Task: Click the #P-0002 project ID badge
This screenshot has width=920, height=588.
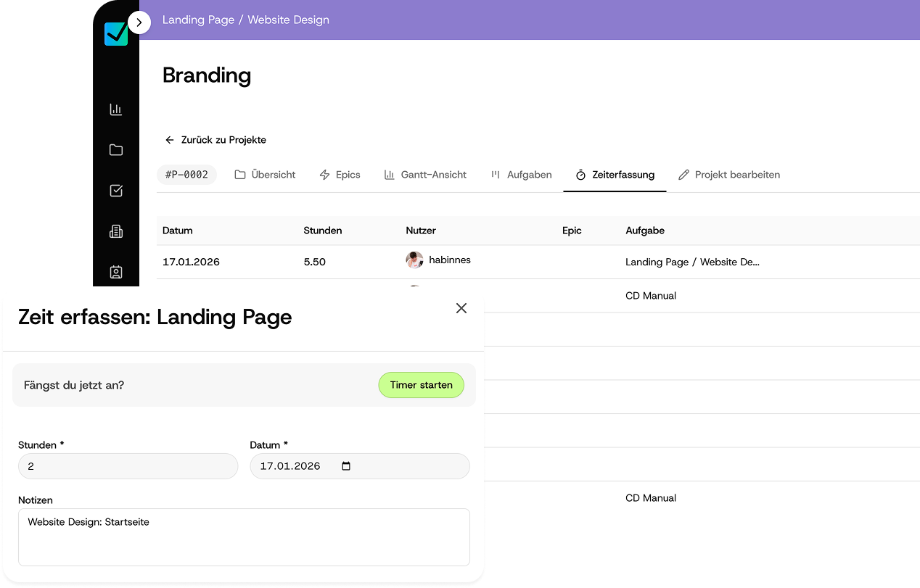Action: pos(186,175)
